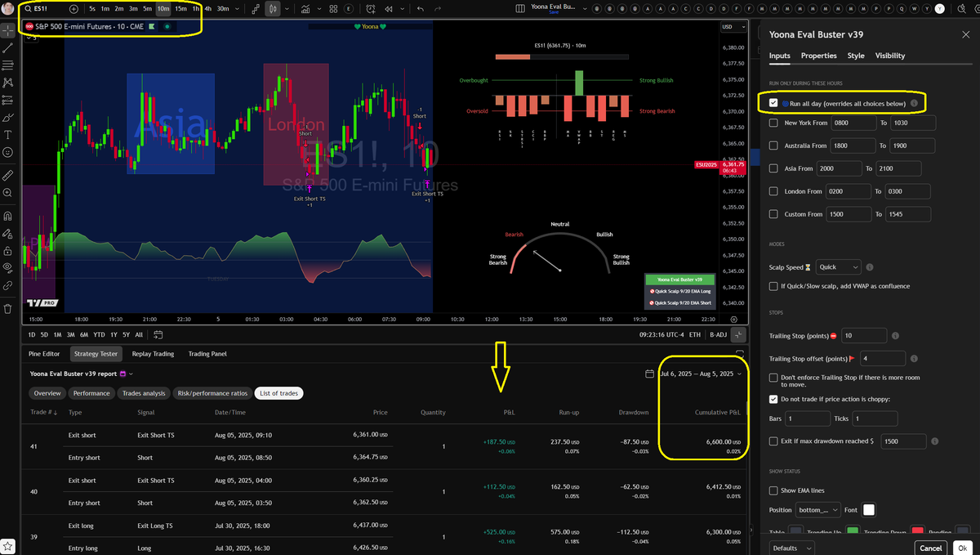Switch to the Style tab
Screen dimensions: 980x555
856,56
